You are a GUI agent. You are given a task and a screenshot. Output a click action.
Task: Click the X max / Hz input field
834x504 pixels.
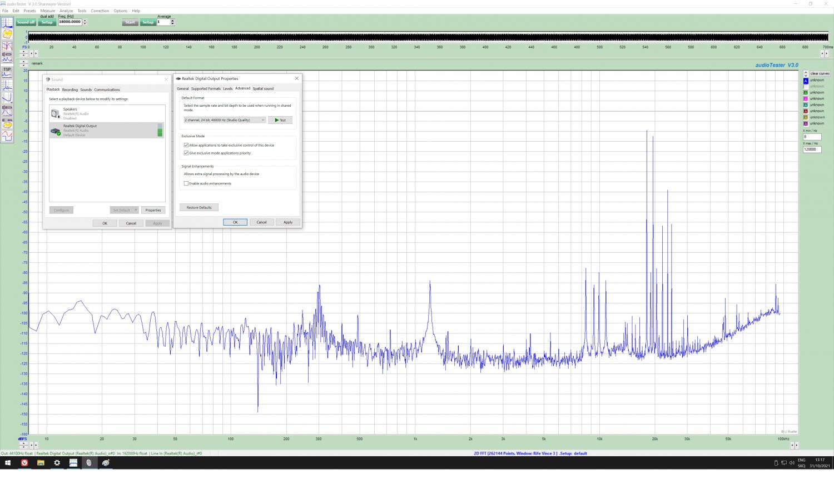[x=812, y=149]
